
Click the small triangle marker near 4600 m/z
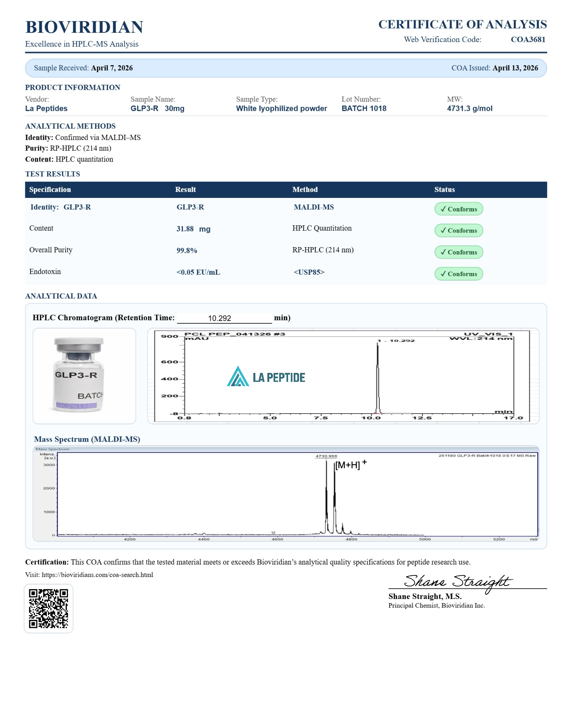(273, 533)
